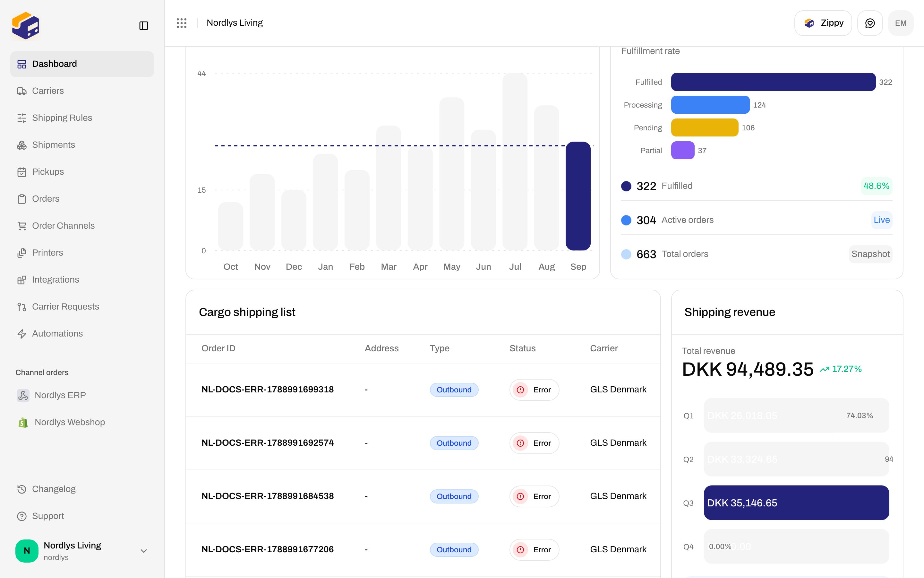Open order NL-DOCS-ERR-1788991677206
The image size is (924, 578).
tap(268, 549)
